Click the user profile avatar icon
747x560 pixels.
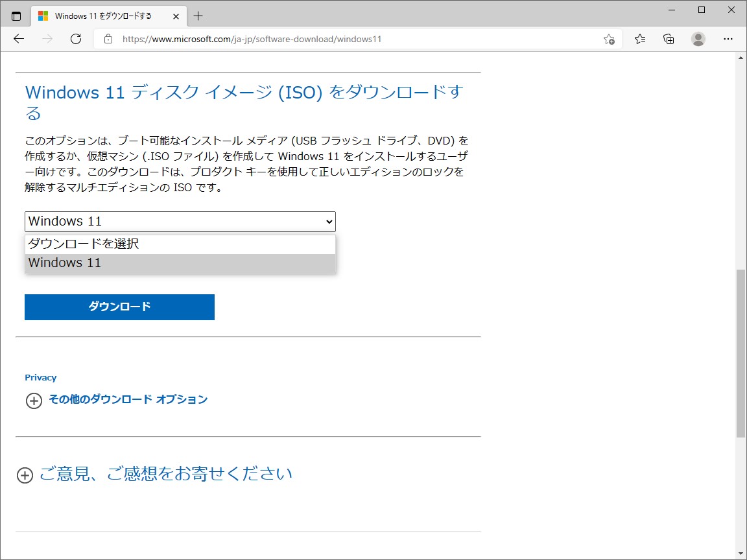(x=698, y=39)
